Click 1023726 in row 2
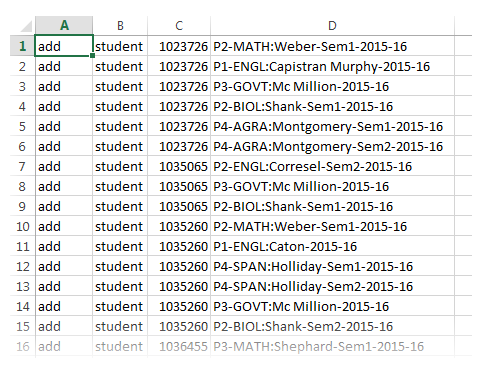 (179, 66)
